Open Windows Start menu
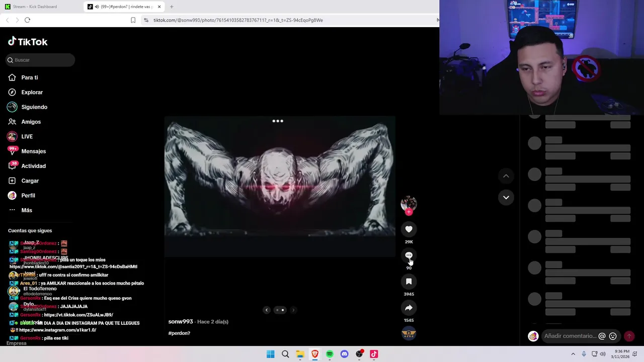Image resolution: width=644 pixels, height=362 pixels. [270, 354]
